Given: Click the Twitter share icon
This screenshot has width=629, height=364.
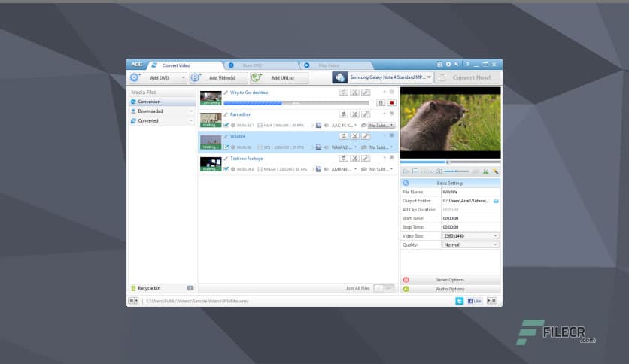Looking at the screenshot, I should pyautogui.click(x=459, y=301).
